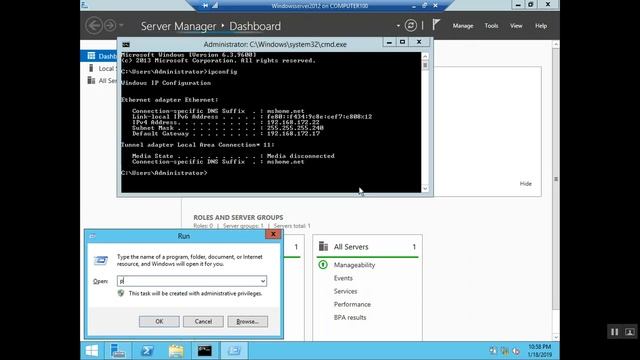This screenshot has width=640, height=360.
Task: Open Services under All Servers
Action: (345, 291)
